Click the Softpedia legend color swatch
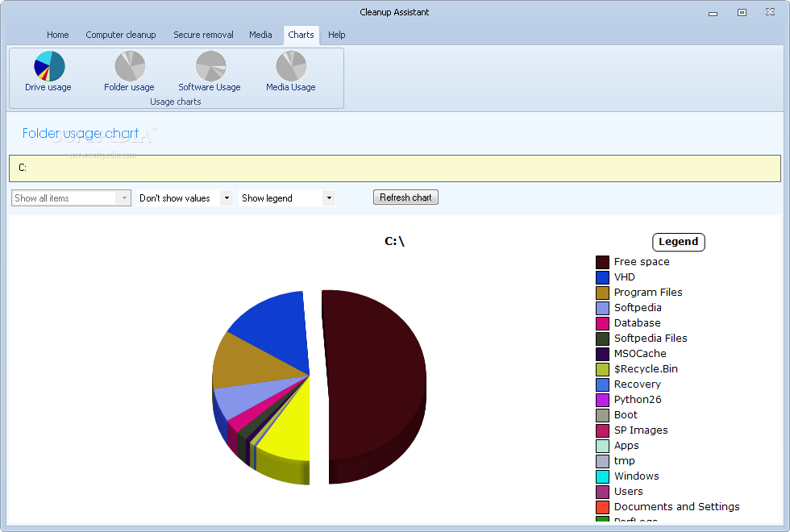This screenshot has width=790, height=532. click(x=603, y=308)
